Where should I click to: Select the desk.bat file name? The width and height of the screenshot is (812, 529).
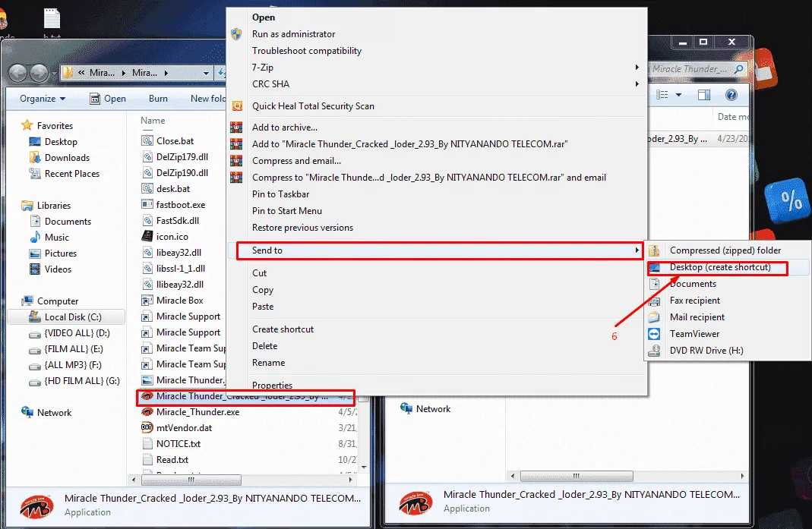pyautogui.click(x=173, y=189)
